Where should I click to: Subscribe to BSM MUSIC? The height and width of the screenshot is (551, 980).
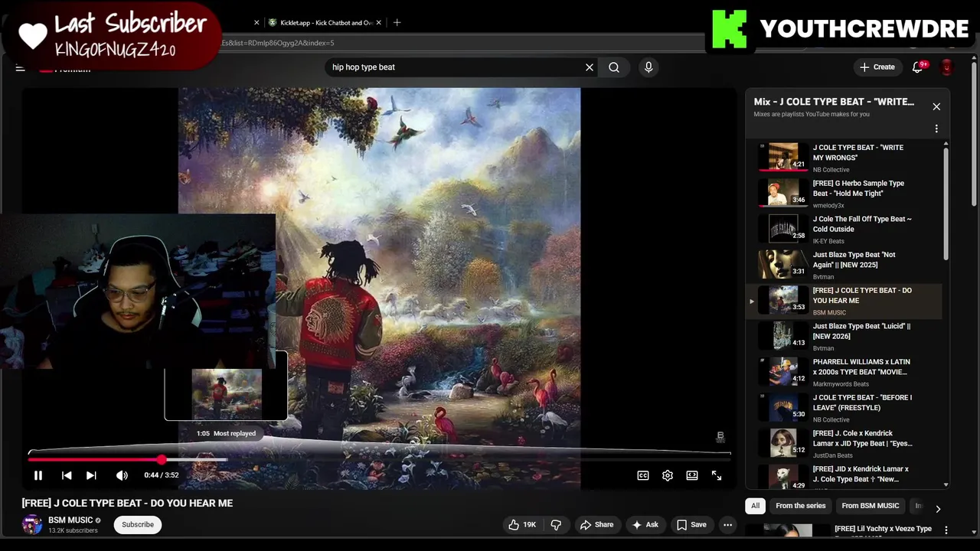pyautogui.click(x=138, y=524)
